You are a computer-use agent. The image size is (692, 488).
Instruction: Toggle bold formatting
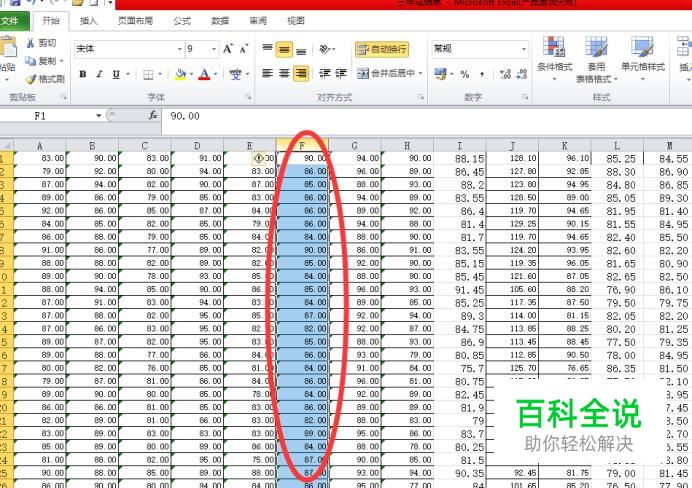click(x=83, y=74)
